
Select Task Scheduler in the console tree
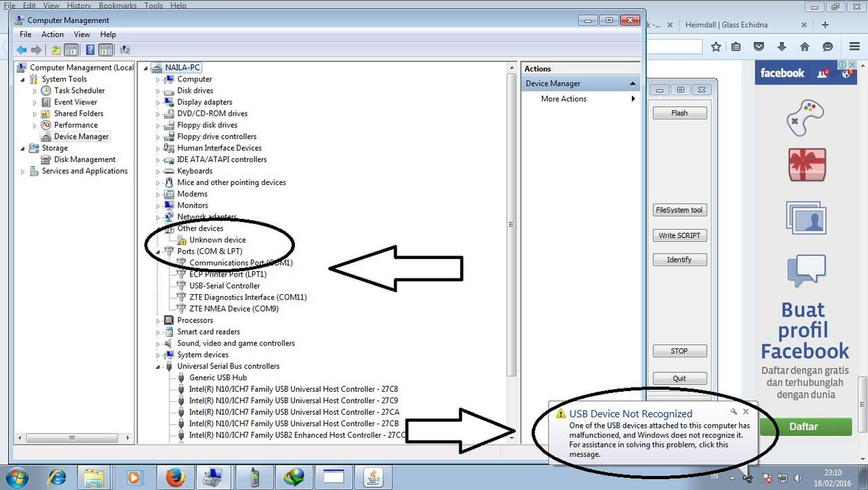[79, 91]
